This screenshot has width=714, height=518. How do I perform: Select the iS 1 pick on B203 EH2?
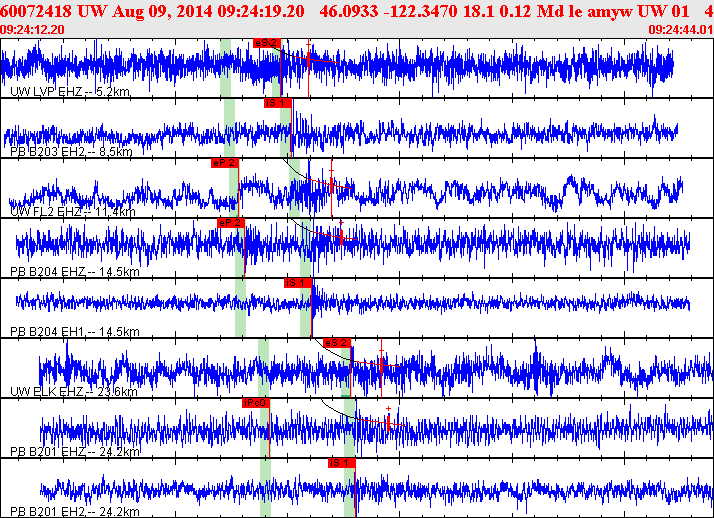pyautogui.click(x=277, y=102)
